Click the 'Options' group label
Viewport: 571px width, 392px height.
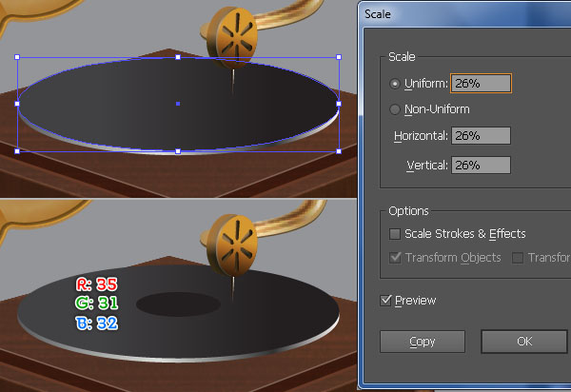click(x=408, y=211)
